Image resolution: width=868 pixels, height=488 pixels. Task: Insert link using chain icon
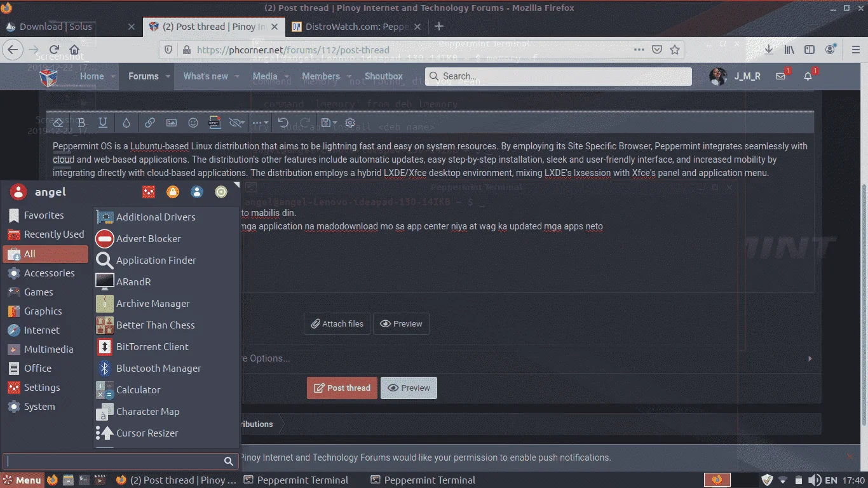click(149, 123)
